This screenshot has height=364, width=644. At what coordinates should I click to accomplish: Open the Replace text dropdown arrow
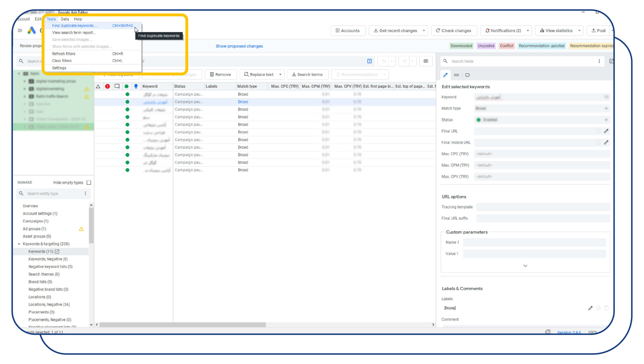(280, 74)
